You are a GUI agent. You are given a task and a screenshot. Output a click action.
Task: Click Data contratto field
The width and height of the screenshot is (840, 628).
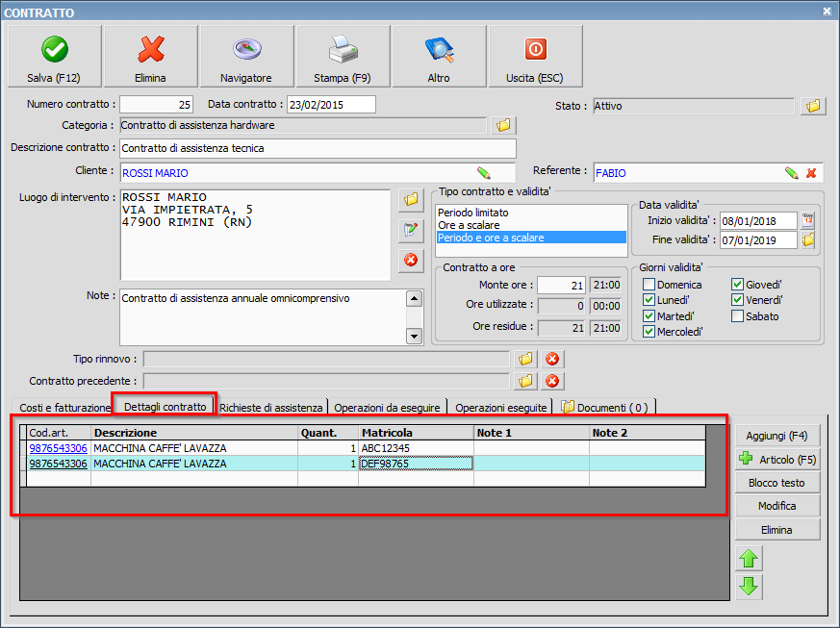click(331, 105)
